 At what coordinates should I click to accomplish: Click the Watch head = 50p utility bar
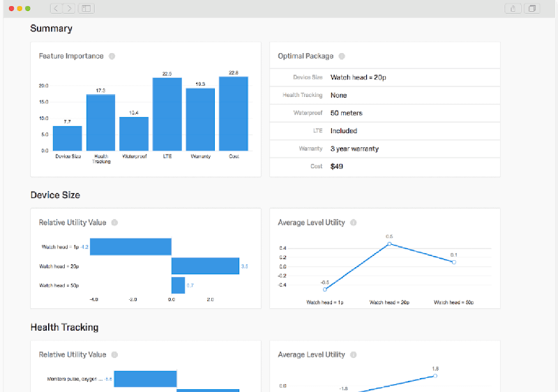point(179,285)
